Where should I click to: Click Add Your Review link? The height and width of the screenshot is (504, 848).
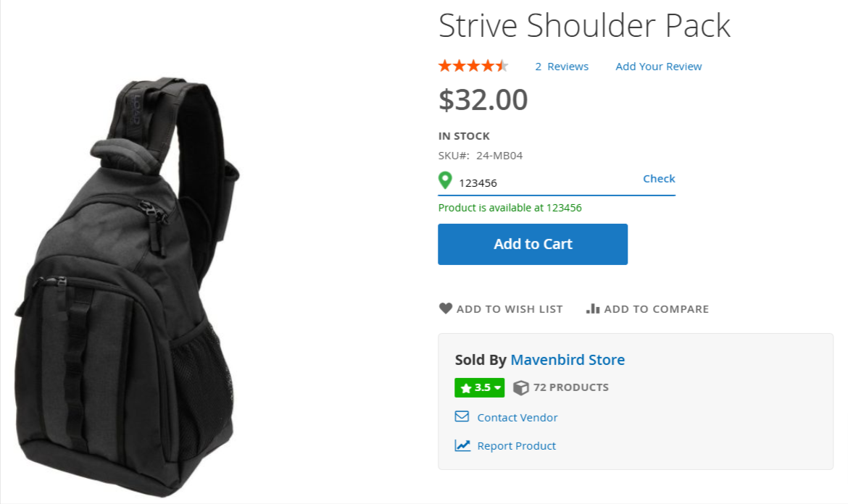pyautogui.click(x=659, y=67)
